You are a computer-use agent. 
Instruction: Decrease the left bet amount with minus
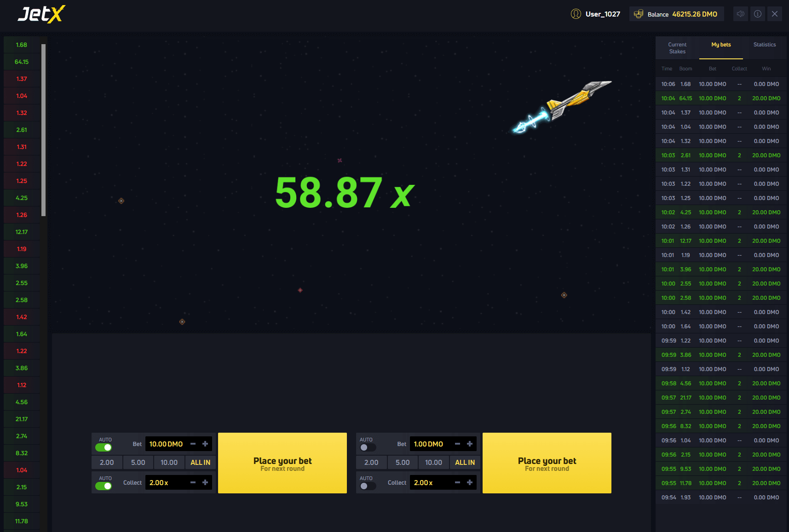click(193, 444)
